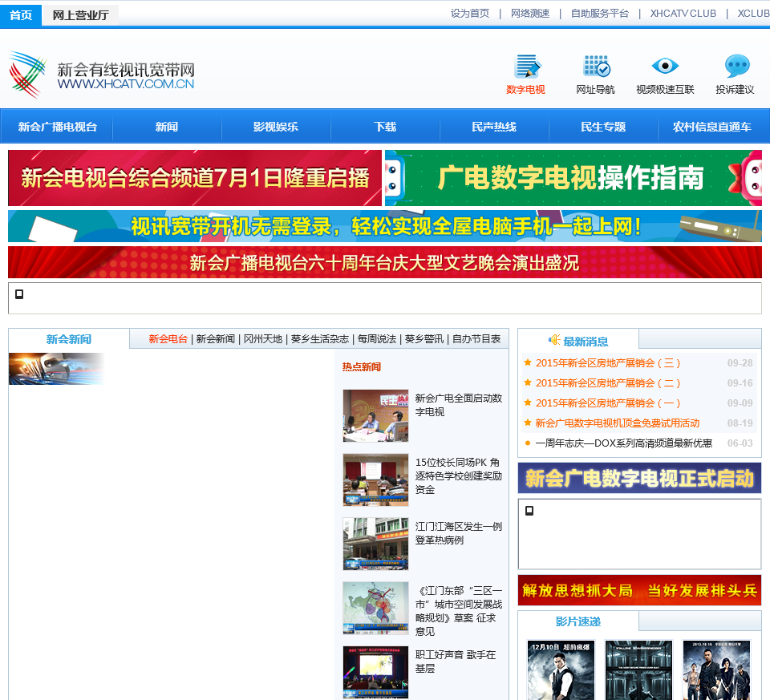Open the 新闻 navigation menu
Screen dimensions: 770x700
[x=167, y=127]
